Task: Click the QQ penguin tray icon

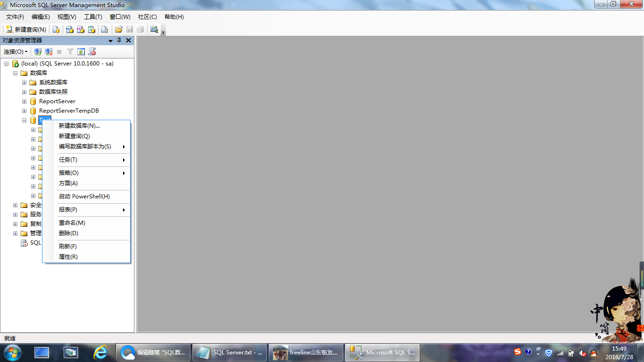Action: [594, 353]
